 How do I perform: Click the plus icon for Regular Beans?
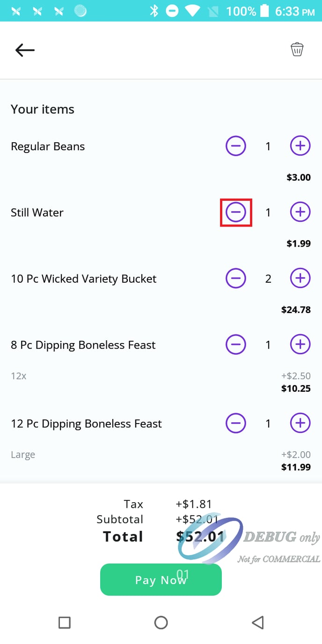pos(300,146)
